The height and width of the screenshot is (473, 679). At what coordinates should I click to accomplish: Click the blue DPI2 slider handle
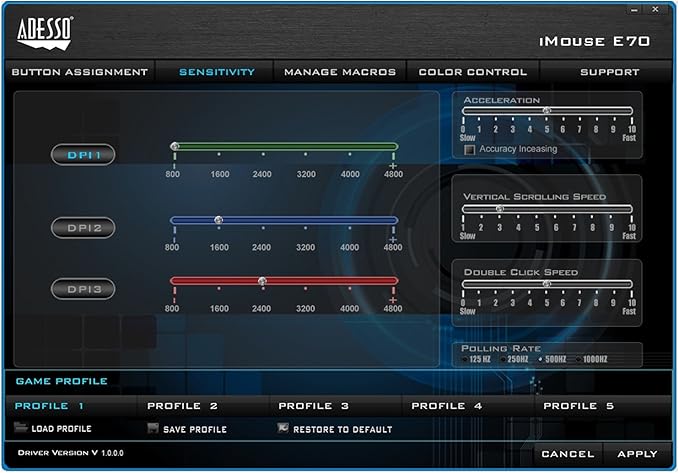click(x=219, y=220)
